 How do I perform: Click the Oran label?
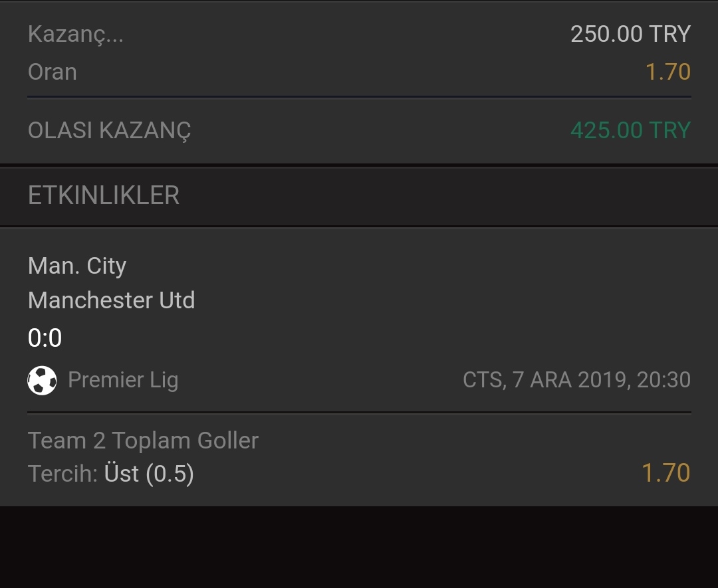pyautogui.click(x=53, y=72)
